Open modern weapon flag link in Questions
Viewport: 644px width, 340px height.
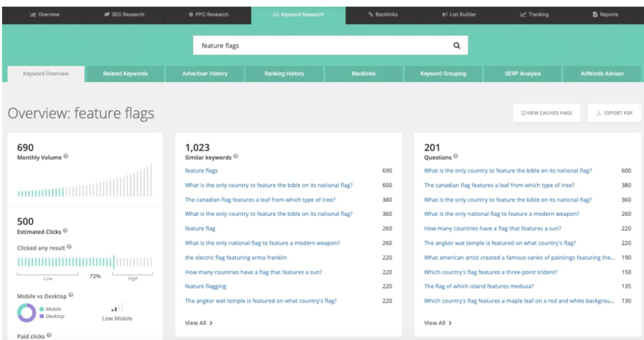[501, 214]
